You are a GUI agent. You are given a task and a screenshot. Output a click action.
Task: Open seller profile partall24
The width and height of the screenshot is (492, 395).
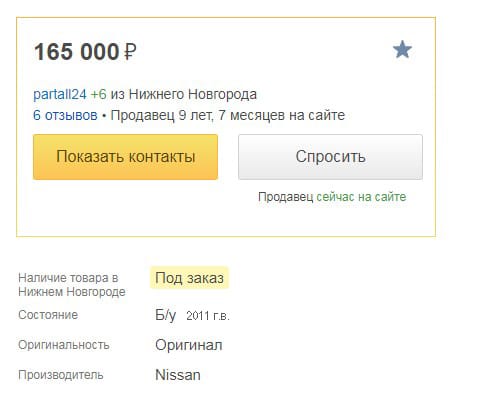[60, 94]
